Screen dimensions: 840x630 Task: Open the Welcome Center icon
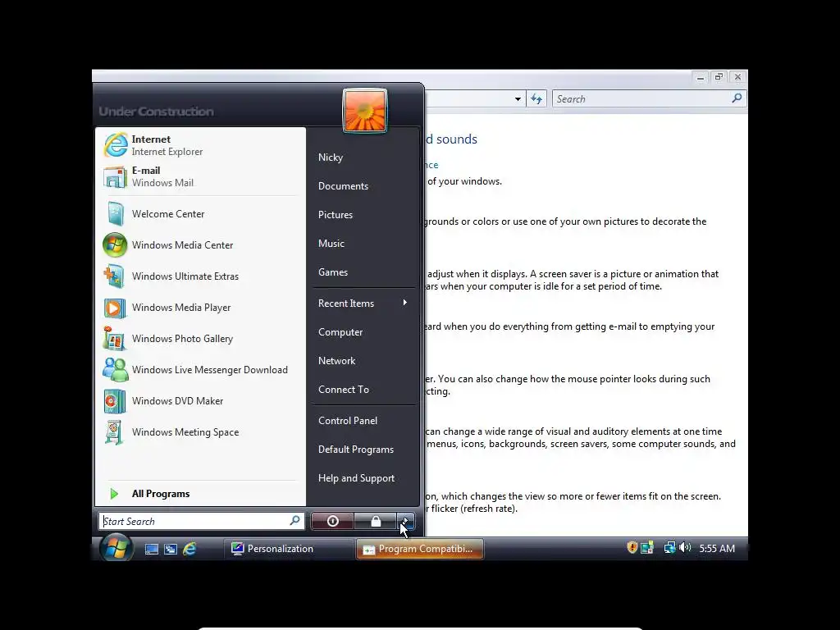pyautogui.click(x=115, y=214)
